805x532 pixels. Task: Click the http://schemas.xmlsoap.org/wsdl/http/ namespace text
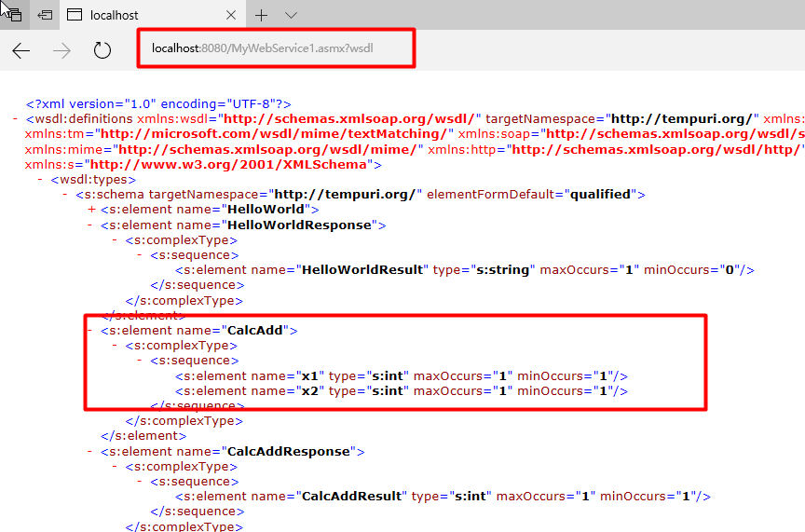(656, 149)
